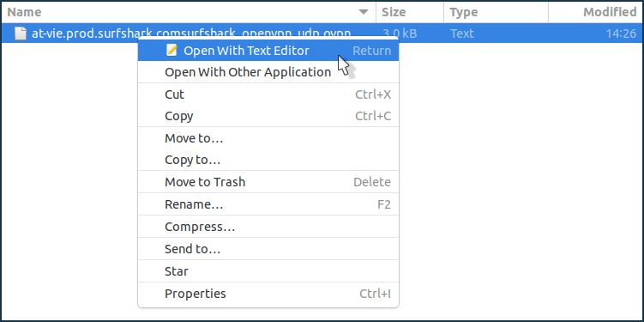Cut the selected file
This screenshot has height=322, width=644.
(x=268, y=94)
